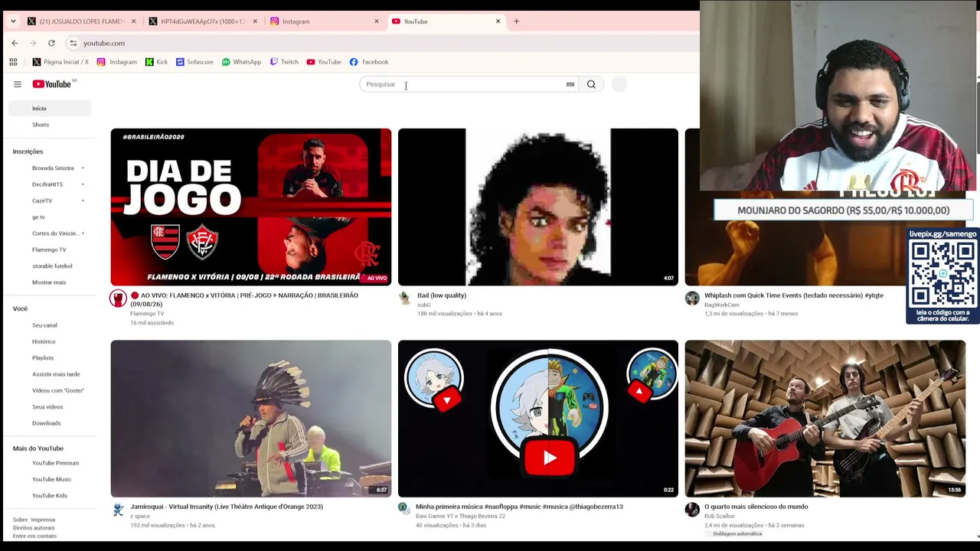Viewport: 980px width, 551px height.
Task: Open the YouTube guide hamburger menu
Action: (18, 84)
